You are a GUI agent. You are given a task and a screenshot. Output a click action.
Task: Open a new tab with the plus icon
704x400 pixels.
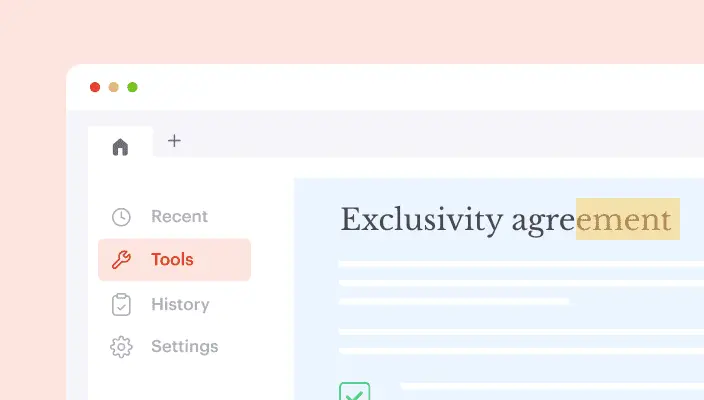[x=174, y=141]
